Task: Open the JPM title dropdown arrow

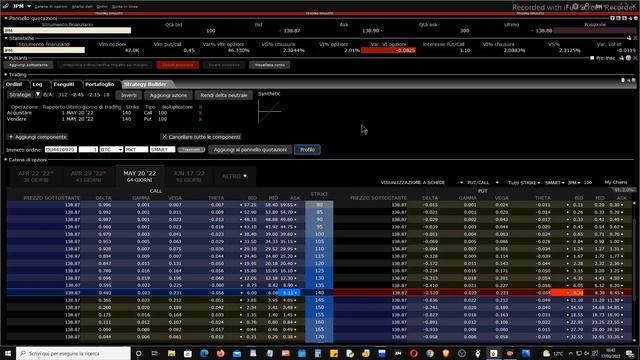Action: (x=29, y=7)
